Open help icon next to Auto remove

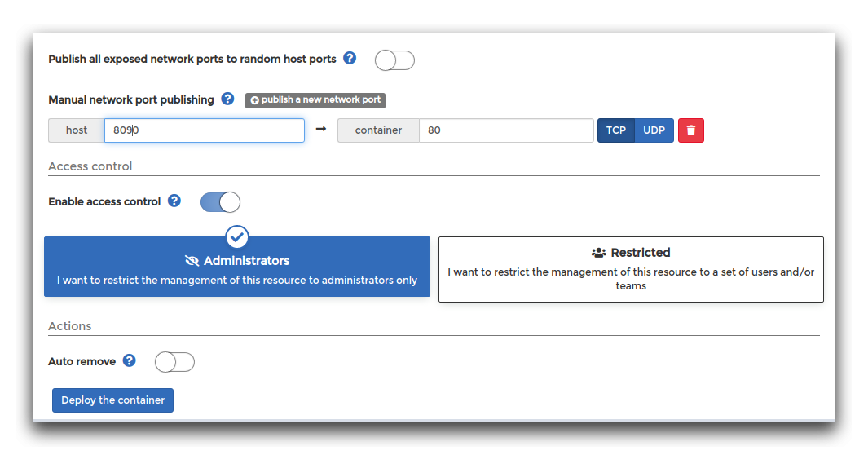129,361
